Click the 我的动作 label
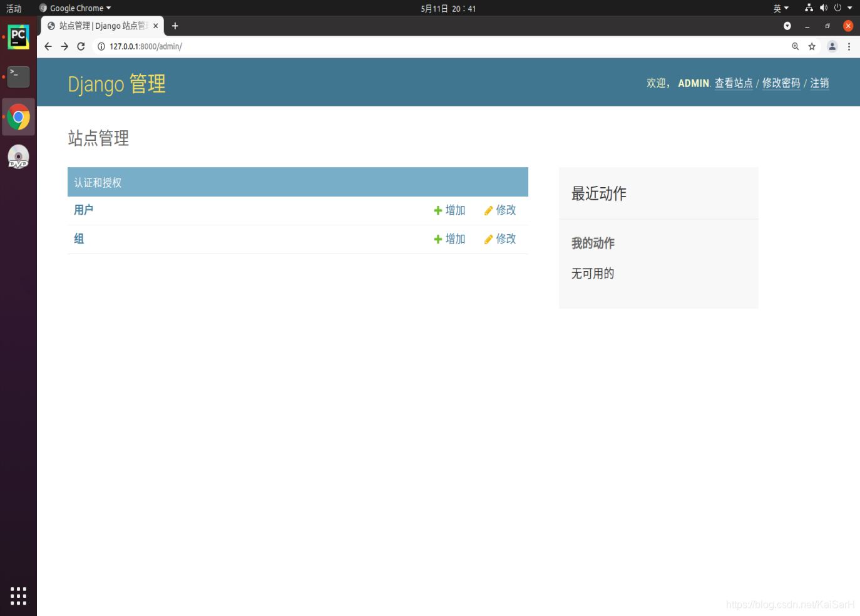This screenshot has height=616, width=860. pyautogui.click(x=593, y=243)
